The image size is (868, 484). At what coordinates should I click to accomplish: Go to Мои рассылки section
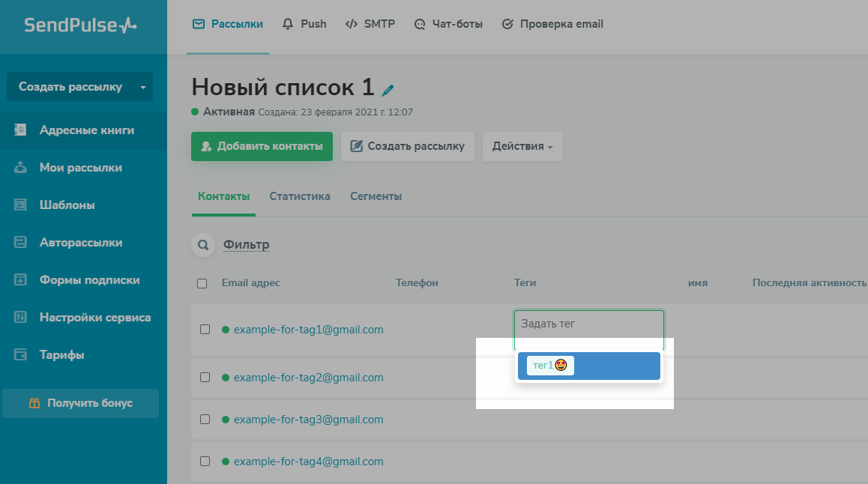(x=80, y=168)
